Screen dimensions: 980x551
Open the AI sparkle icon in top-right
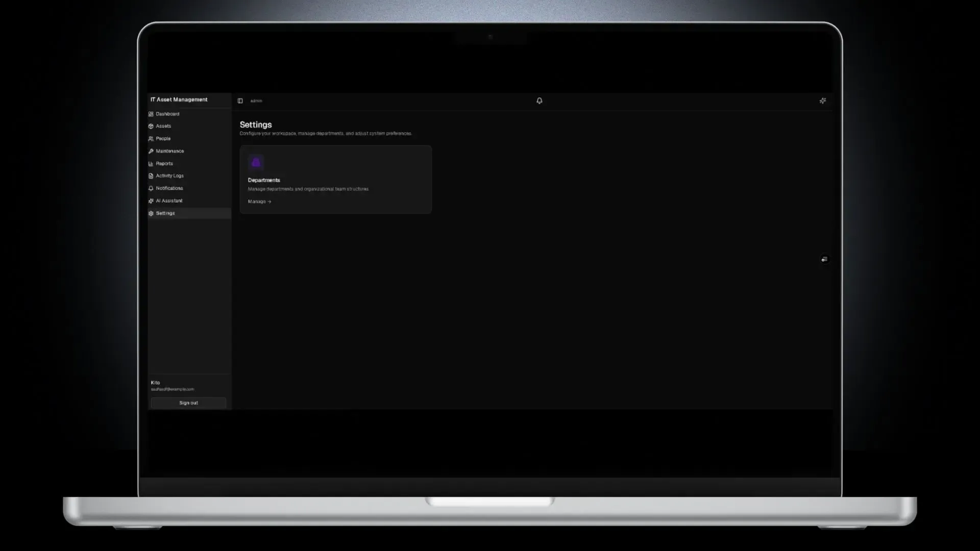[823, 101]
